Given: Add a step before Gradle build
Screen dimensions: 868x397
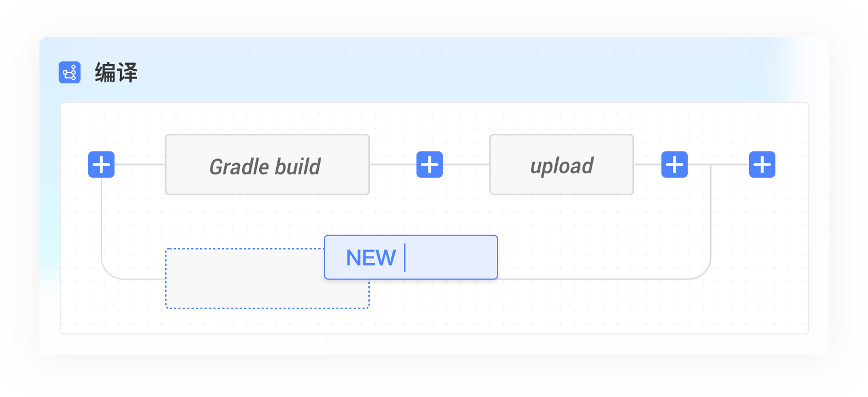Looking at the screenshot, I should coord(101,165).
